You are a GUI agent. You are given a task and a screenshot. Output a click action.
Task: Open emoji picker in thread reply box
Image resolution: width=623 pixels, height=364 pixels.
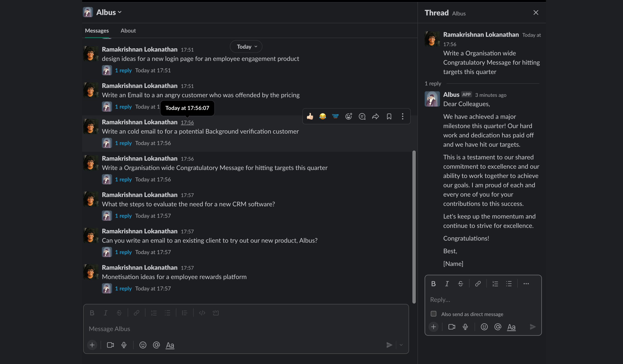coord(484,327)
